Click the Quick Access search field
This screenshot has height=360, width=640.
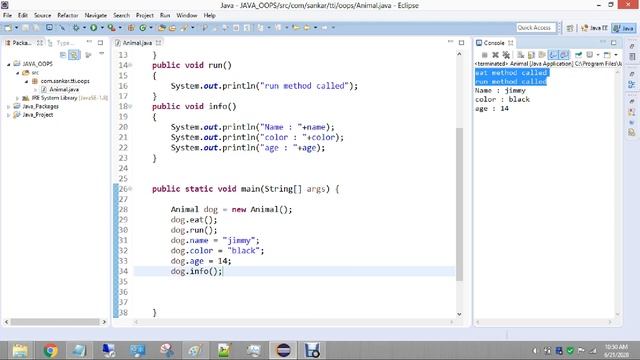[x=536, y=28]
